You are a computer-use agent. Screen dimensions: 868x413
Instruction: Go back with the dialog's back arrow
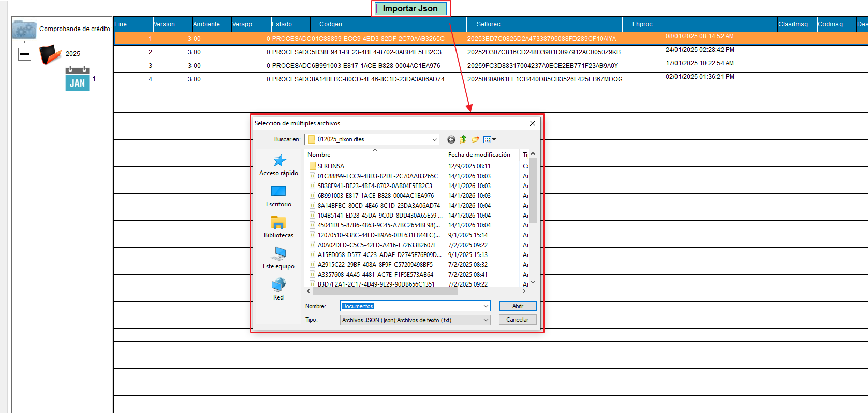[451, 139]
